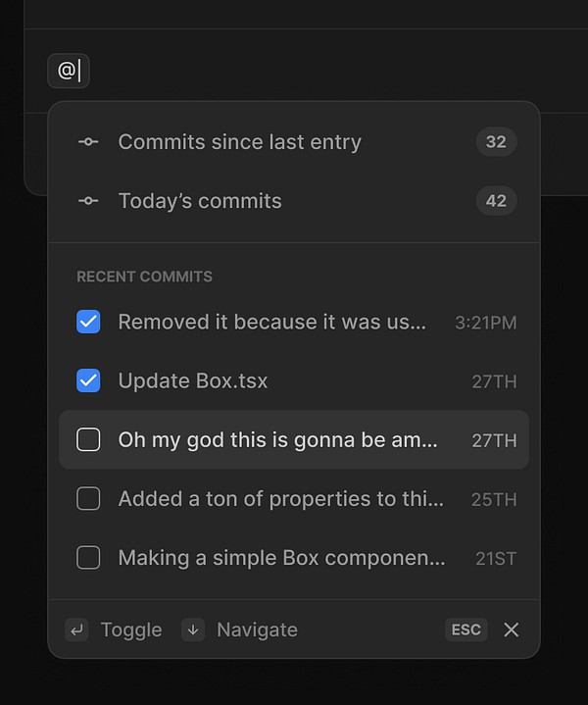Check the 'Oh my god this is gonna' commit
Image resolution: width=588 pixels, height=705 pixels.
[88, 440]
